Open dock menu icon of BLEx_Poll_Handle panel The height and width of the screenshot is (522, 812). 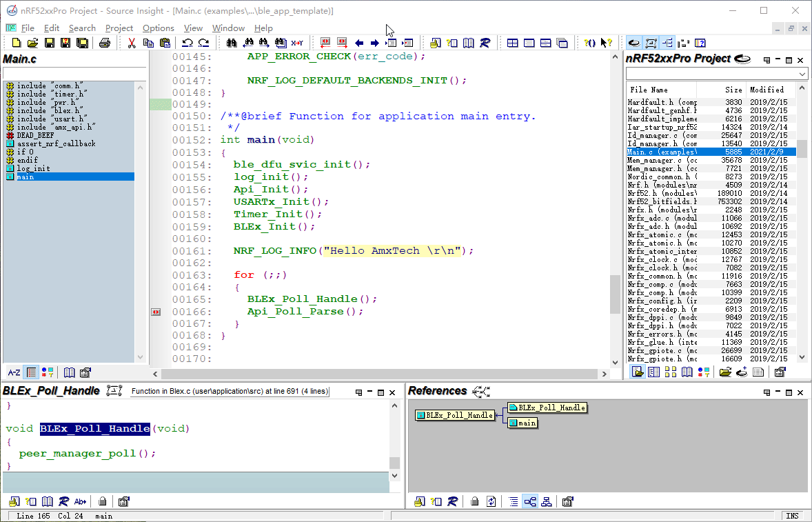[x=359, y=392]
